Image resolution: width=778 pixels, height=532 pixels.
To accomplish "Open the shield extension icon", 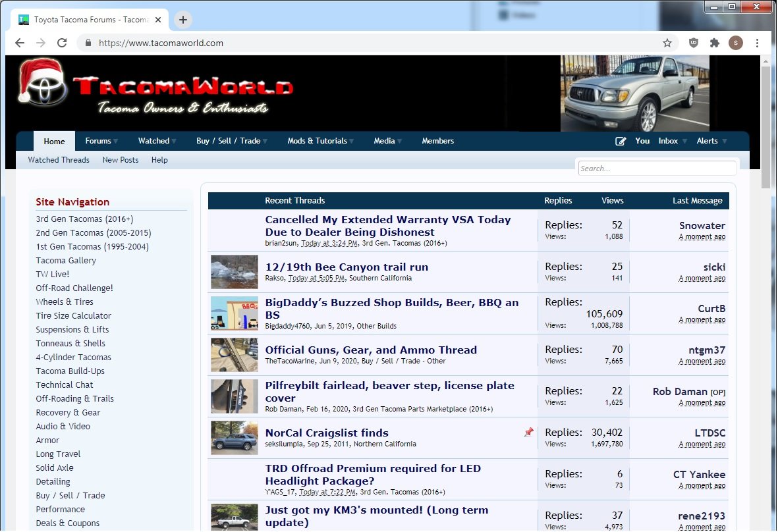I will 694,43.
